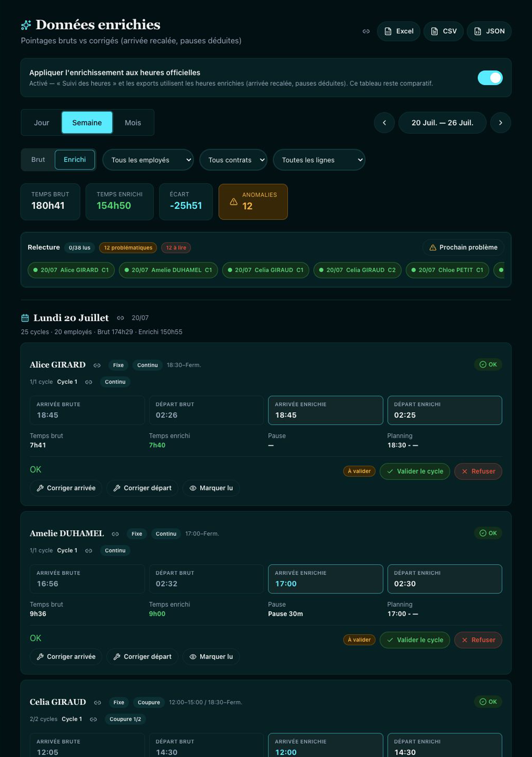Click the OK status badge on Amelie DUHAMEL's card
The image size is (532, 757).
[488, 533]
